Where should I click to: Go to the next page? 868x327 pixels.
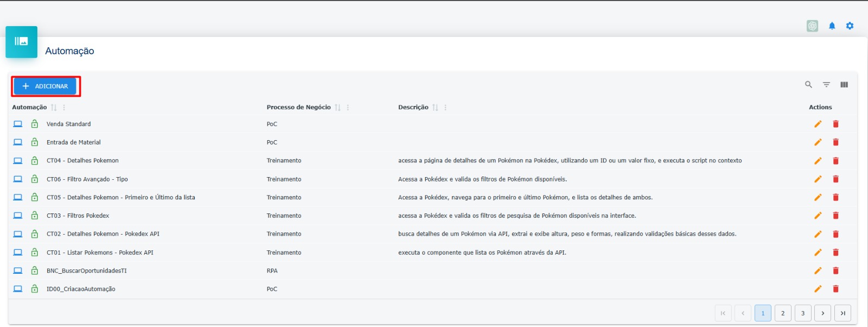click(x=823, y=313)
